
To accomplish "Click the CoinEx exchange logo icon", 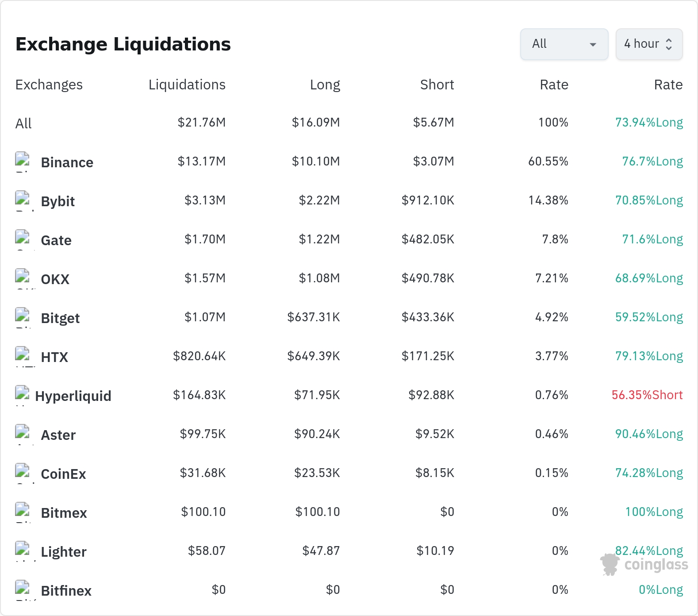I will tap(23, 472).
